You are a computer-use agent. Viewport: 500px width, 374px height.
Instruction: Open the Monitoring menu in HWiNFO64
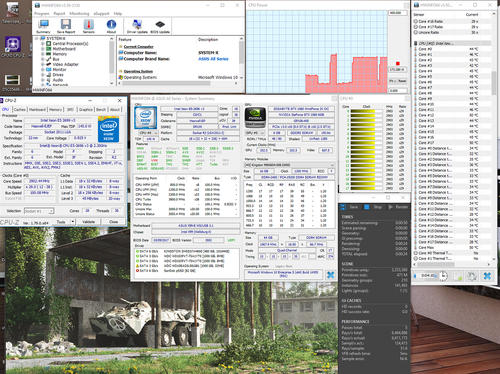(x=79, y=14)
